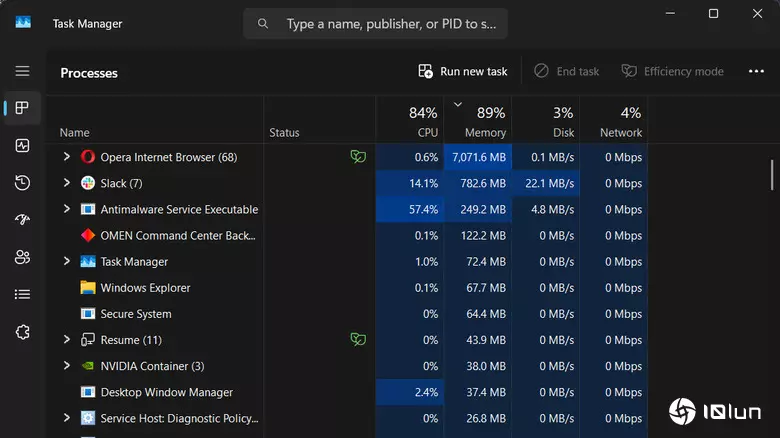This screenshot has height=438, width=780.
Task: Click Run new task button
Action: click(463, 71)
